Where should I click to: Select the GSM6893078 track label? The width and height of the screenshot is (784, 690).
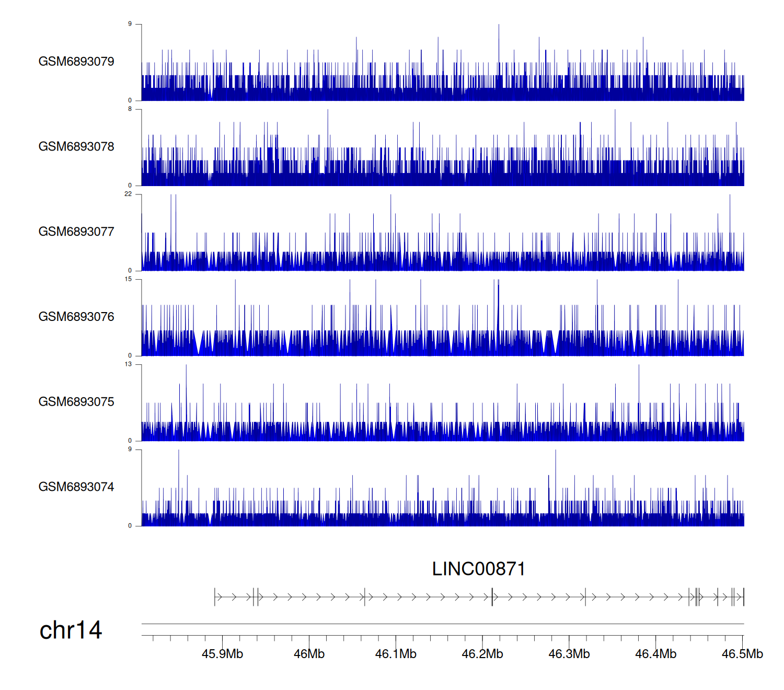[x=76, y=147]
